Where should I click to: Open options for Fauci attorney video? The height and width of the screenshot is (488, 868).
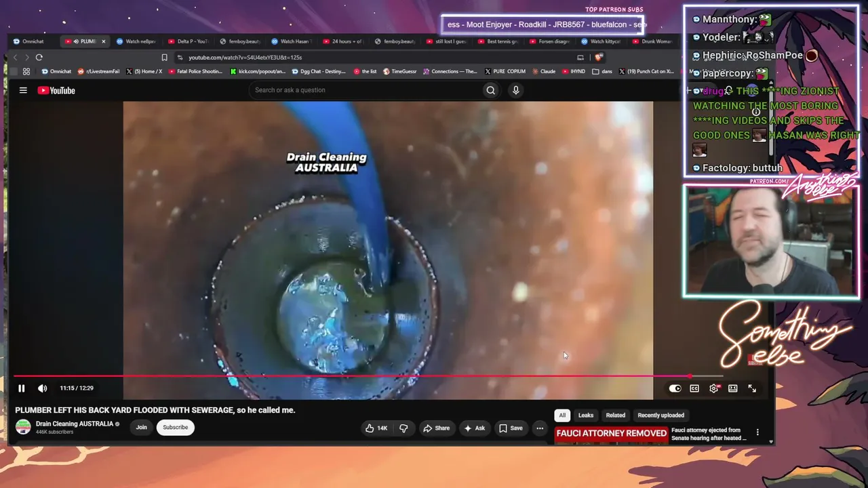tap(757, 432)
